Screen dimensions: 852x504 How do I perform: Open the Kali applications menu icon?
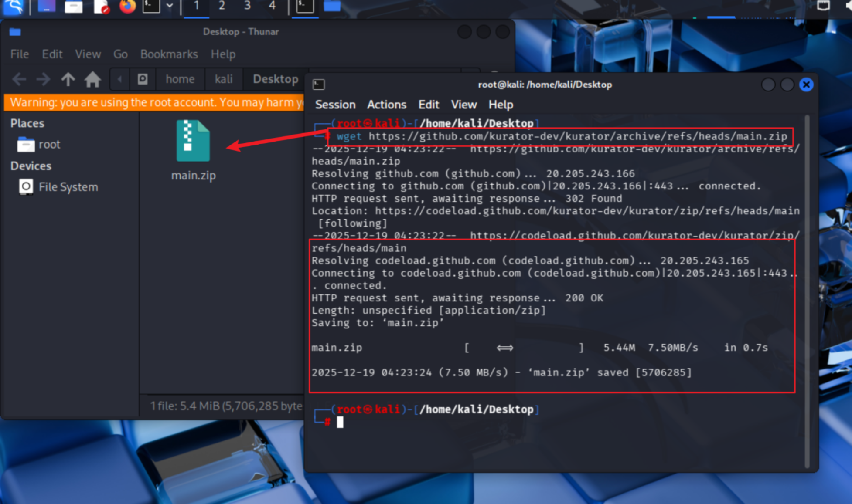[x=13, y=7]
